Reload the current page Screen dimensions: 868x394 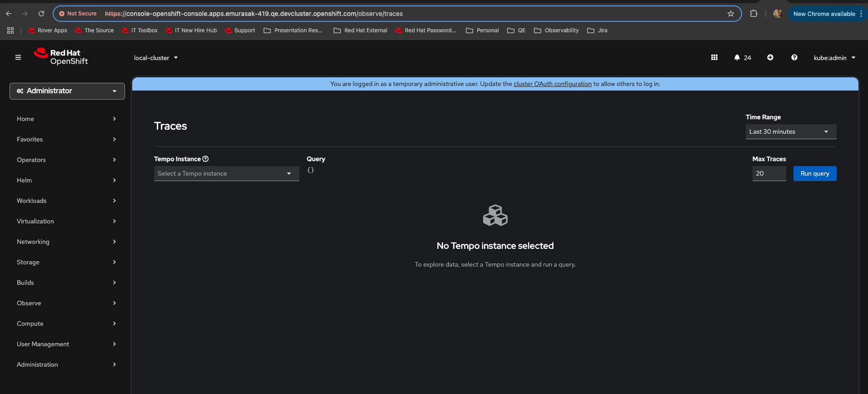41,14
